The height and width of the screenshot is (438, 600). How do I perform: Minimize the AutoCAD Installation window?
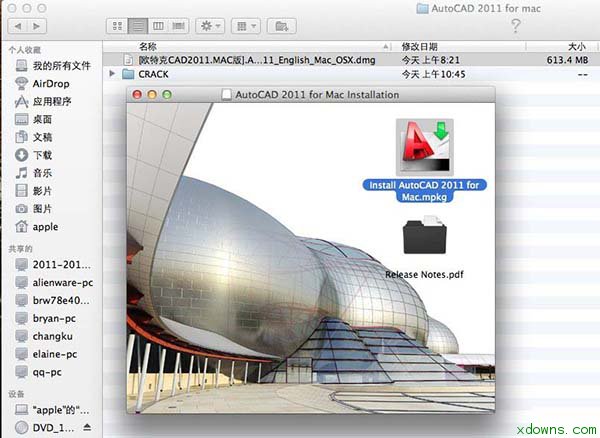click(x=152, y=94)
